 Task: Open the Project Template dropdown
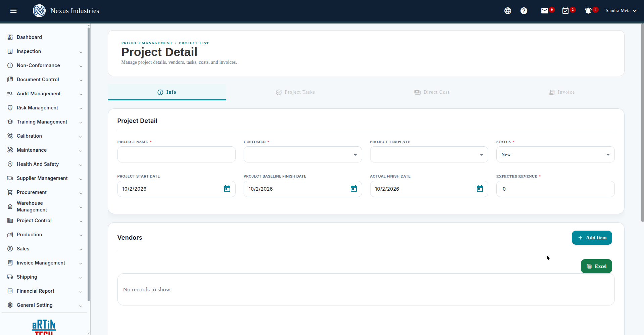point(429,154)
